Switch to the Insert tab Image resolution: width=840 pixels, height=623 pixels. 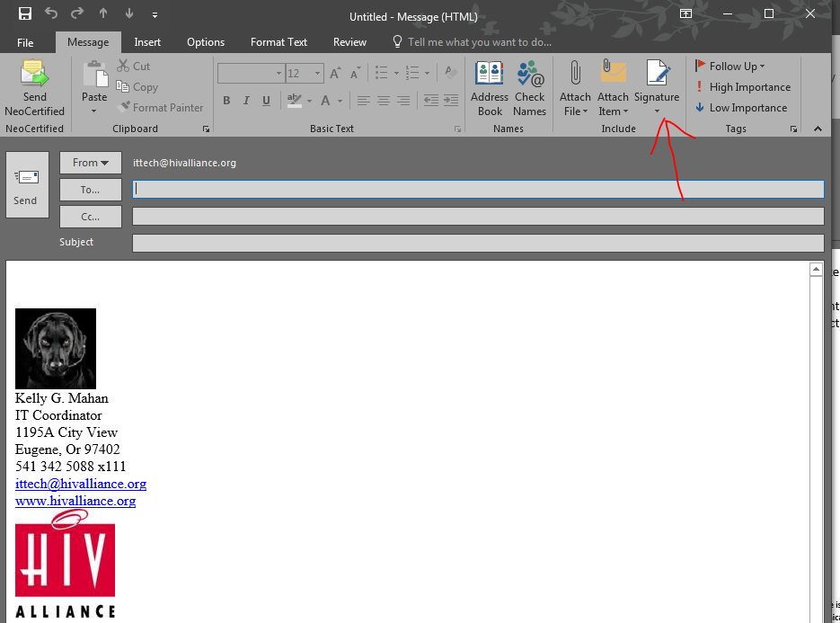(147, 42)
